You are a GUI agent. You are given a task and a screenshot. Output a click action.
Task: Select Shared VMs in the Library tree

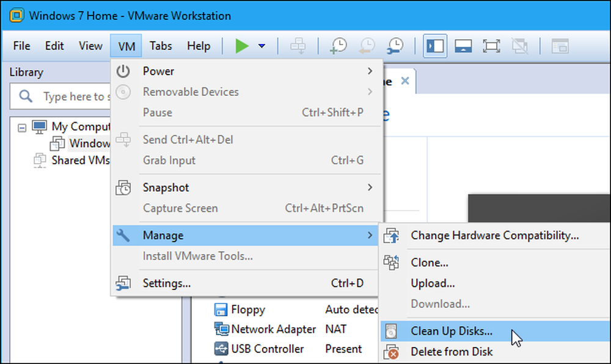coord(81,161)
